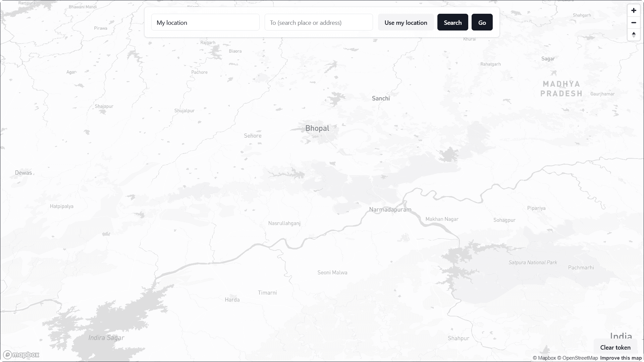Click the Clear token button
Image resolution: width=644 pixels, height=362 pixels.
[x=615, y=348]
